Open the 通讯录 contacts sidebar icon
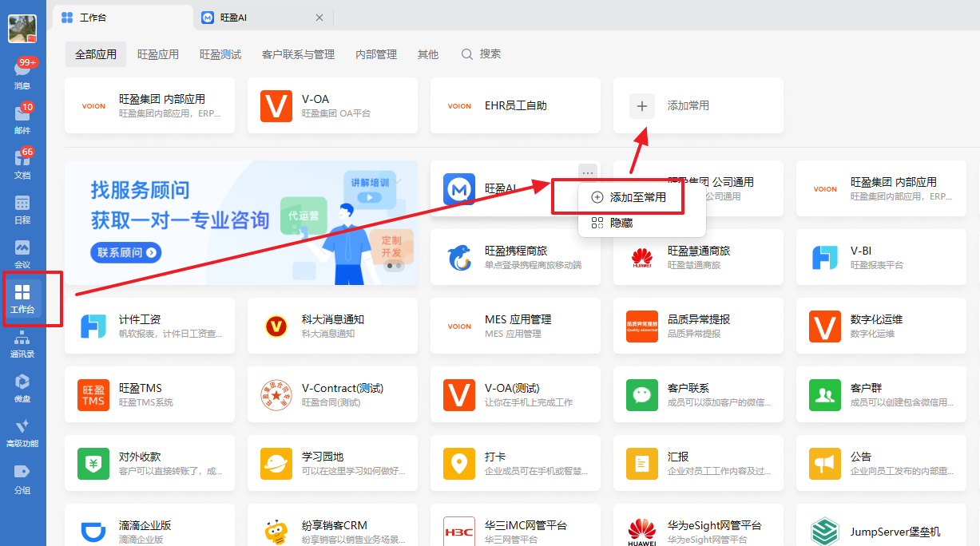This screenshot has width=980, height=546. [22, 343]
